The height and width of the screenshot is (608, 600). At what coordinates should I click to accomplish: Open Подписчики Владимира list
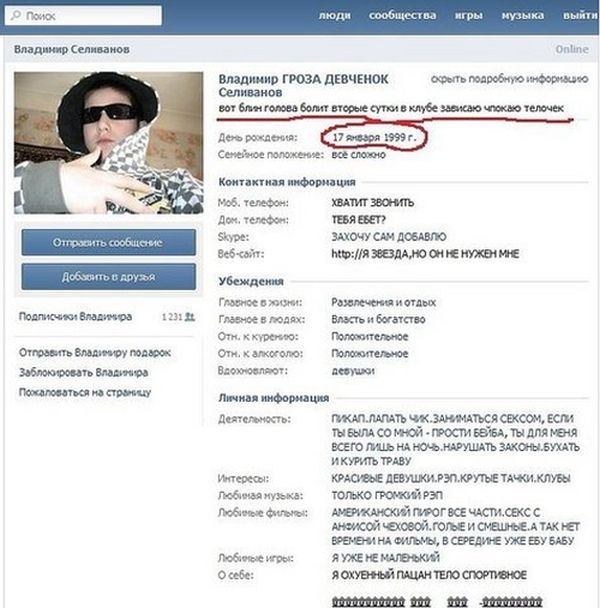[75, 317]
